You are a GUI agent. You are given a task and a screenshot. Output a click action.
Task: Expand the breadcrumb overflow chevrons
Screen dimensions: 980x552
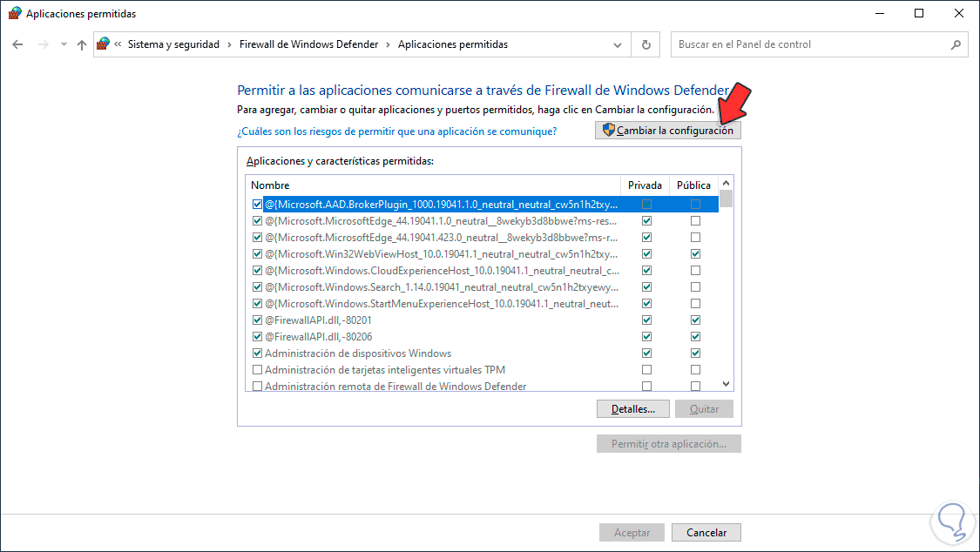pyautogui.click(x=118, y=44)
